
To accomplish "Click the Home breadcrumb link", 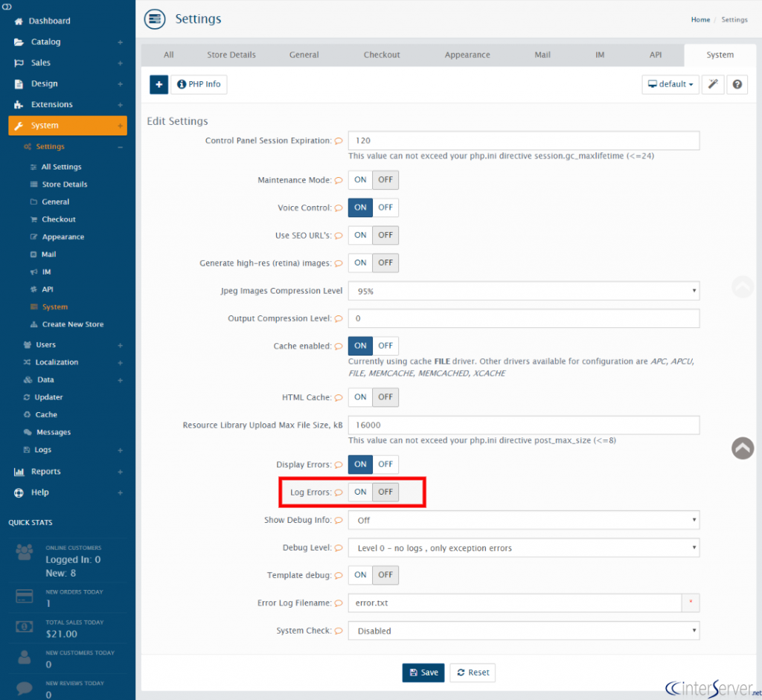I will 700,20.
